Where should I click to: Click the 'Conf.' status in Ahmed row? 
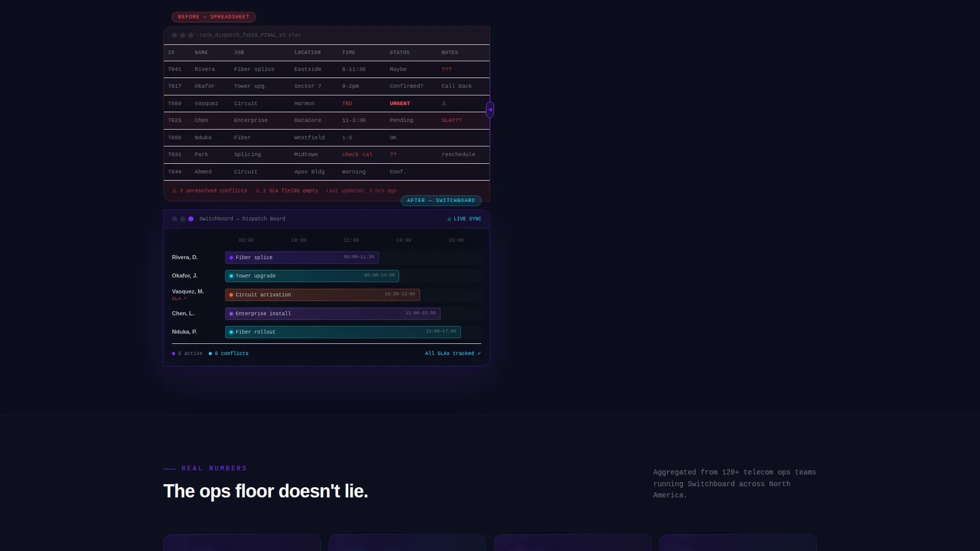pos(398,172)
